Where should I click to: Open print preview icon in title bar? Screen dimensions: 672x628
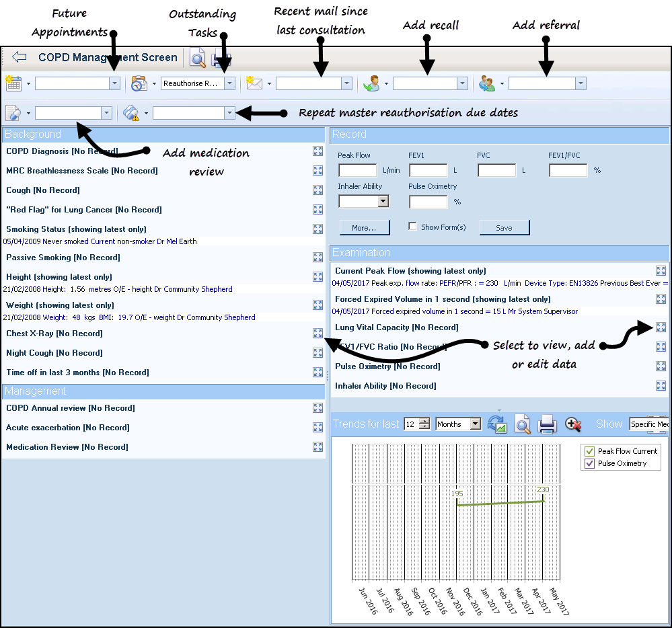tap(198, 58)
